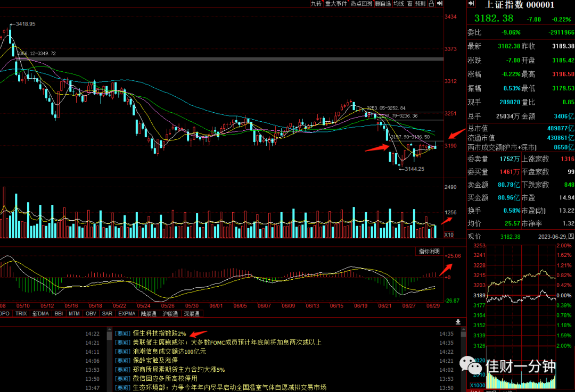Toggle 删自选 watchlist removal button
575x392 pixels.
[x=383, y=4]
